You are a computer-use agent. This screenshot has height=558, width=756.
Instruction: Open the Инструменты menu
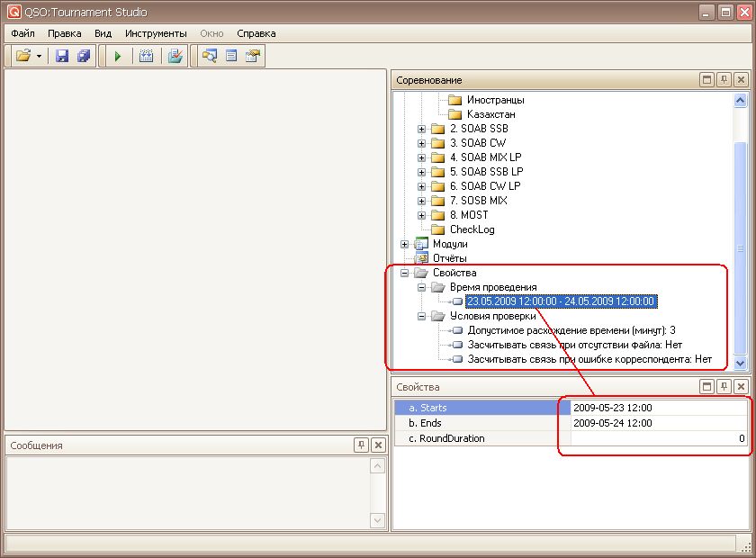156,33
